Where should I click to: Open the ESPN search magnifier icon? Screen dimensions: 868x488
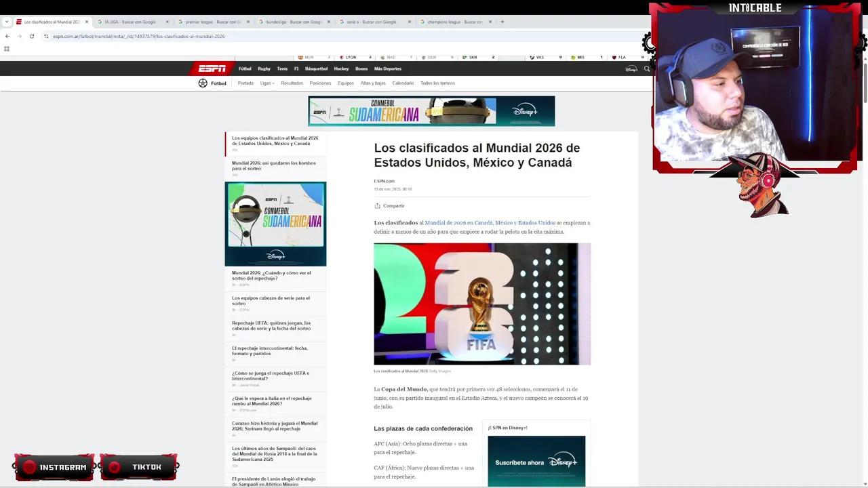click(647, 68)
